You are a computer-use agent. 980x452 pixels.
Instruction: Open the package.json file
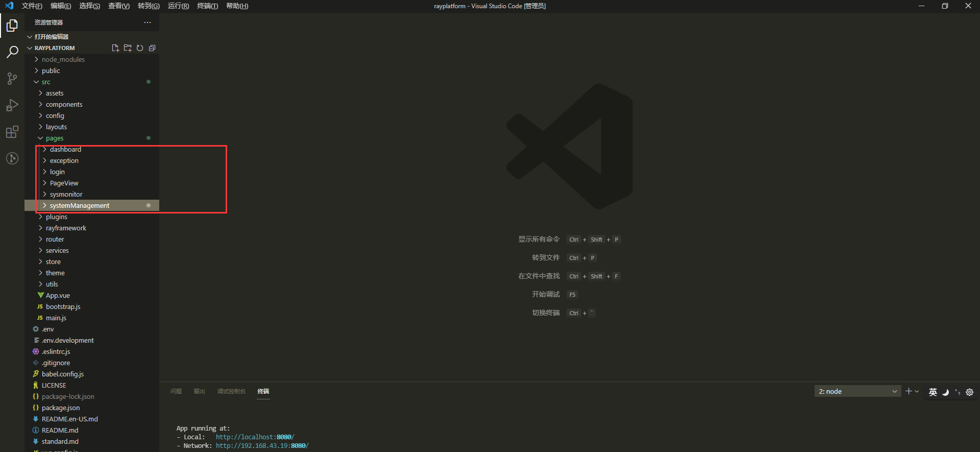[92, 408]
